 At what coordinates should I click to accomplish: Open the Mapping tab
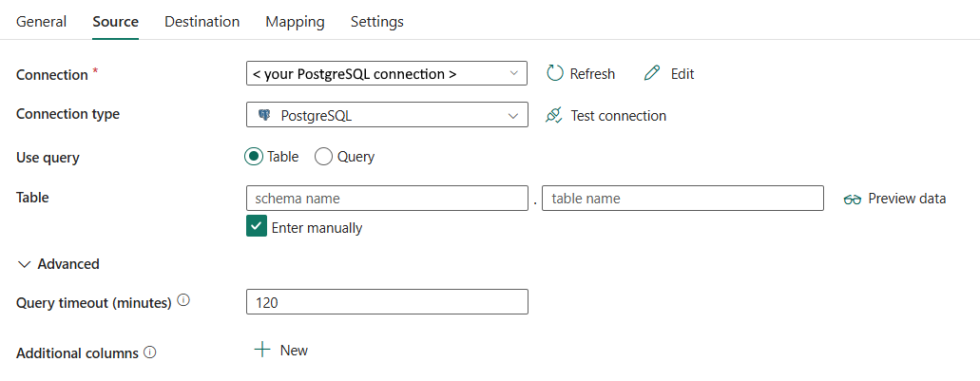coord(295,22)
